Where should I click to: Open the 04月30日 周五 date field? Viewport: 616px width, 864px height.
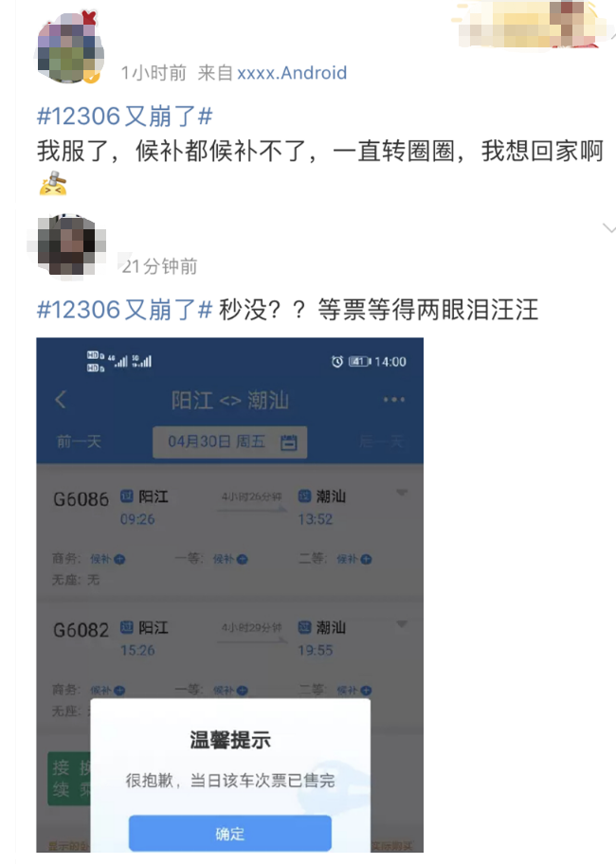pyautogui.click(x=229, y=441)
